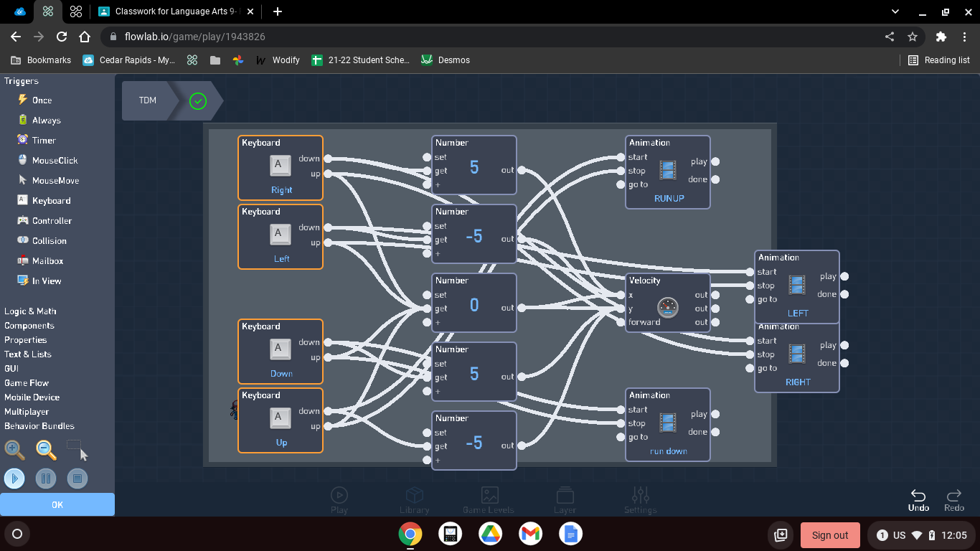The width and height of the screenshot is (980, 551).
Task: Add a Timer trigger
Action: click(x=36, y=141)
